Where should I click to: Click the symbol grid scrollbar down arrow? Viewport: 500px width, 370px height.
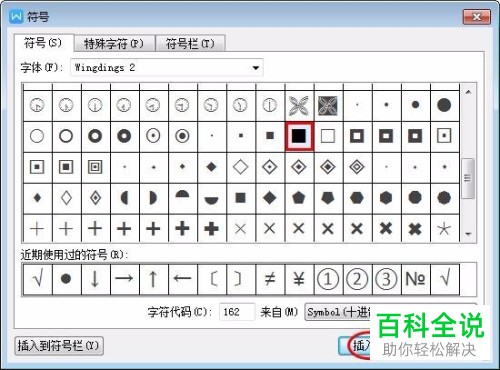point(468,234)
